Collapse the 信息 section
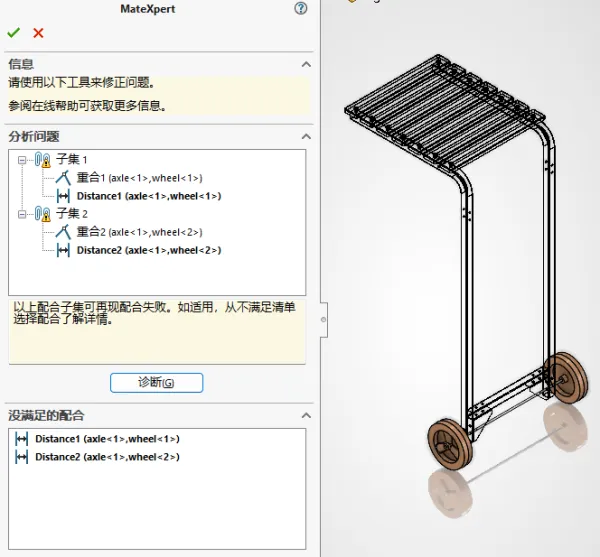Viewport: 600px width, 557px height. tap(306, 64)
